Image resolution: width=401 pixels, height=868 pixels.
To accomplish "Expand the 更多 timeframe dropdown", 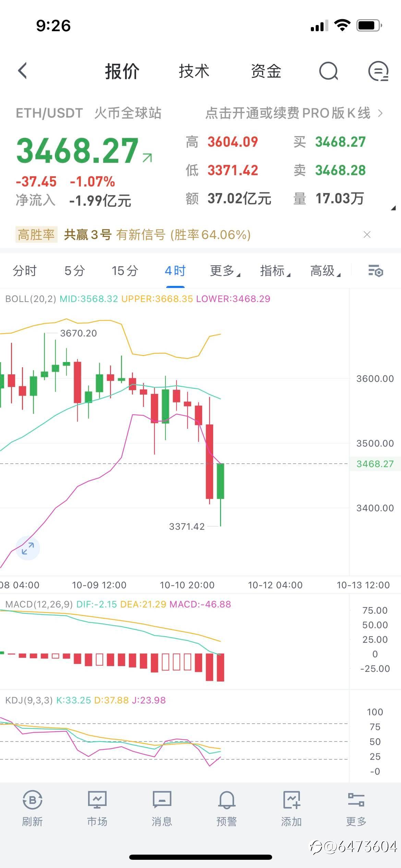I will pyautogui.click(x=224, y=271).
